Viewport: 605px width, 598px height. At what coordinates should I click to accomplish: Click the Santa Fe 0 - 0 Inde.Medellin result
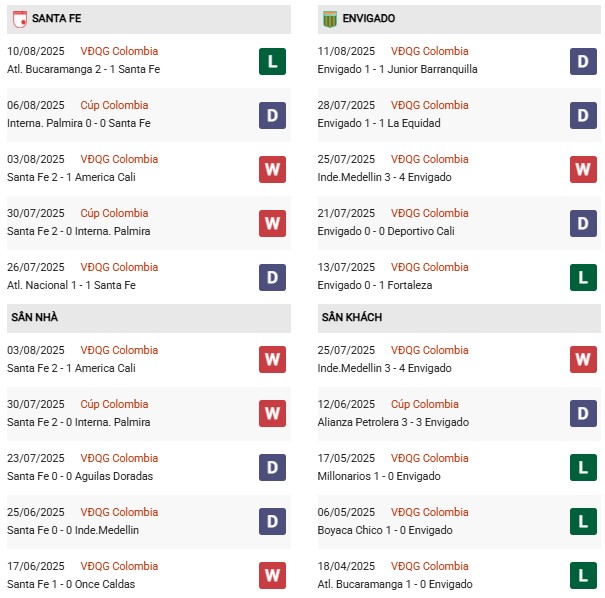tap(73, 530)
